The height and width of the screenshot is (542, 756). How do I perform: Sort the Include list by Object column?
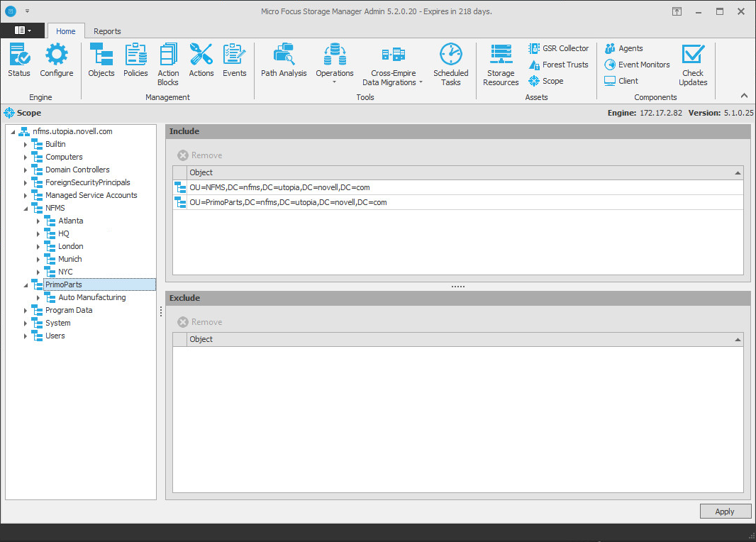click(465, 172)
